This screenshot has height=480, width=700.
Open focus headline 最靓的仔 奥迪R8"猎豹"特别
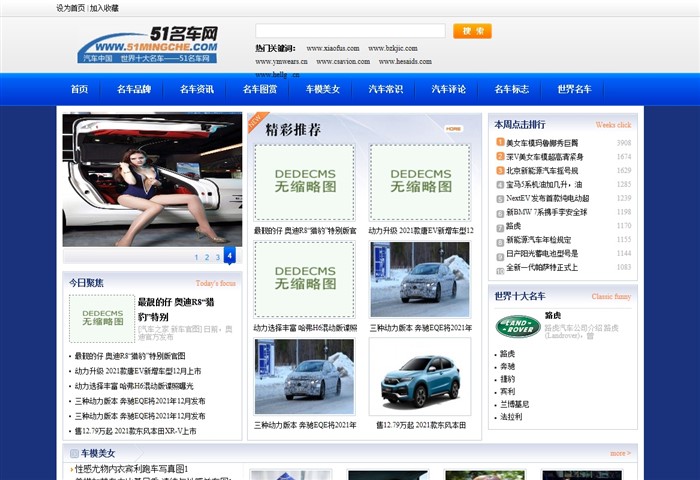(176, 309)
